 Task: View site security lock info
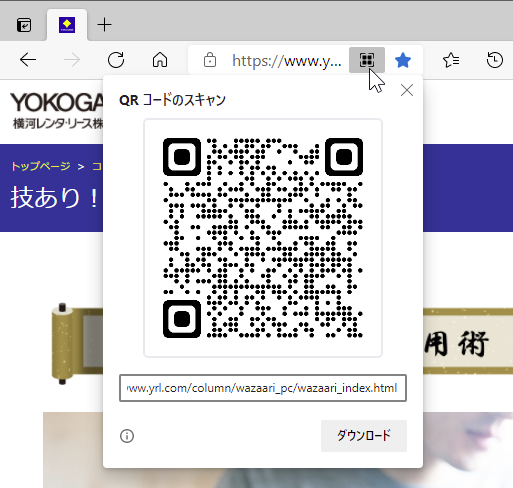coord(210,60)
